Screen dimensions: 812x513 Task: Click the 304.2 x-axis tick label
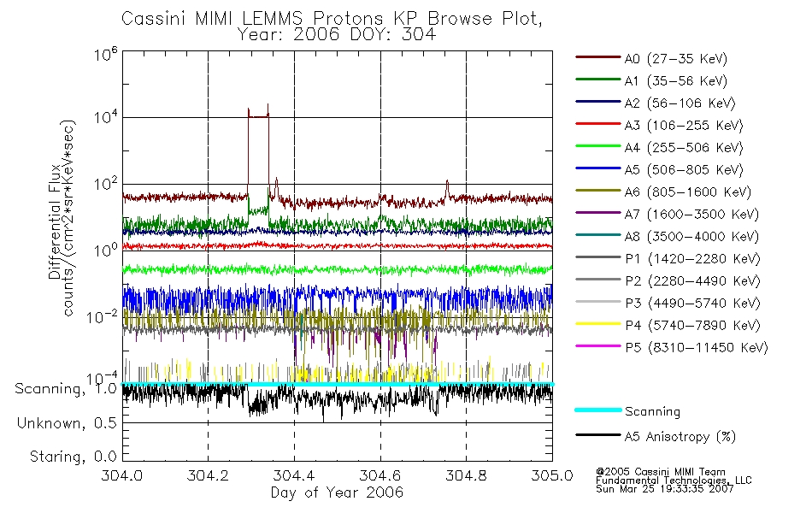coord(209,475)
